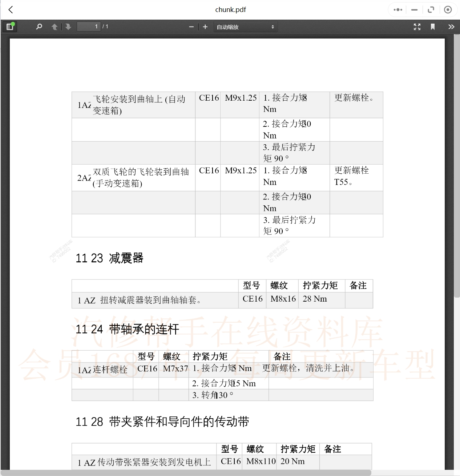Open the ••• options menu
The height and width of the screenshot is (476, 460).
pos(397,10)
